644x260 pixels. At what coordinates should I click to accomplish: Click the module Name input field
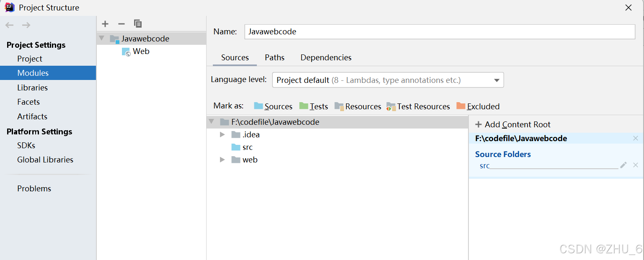440,31
